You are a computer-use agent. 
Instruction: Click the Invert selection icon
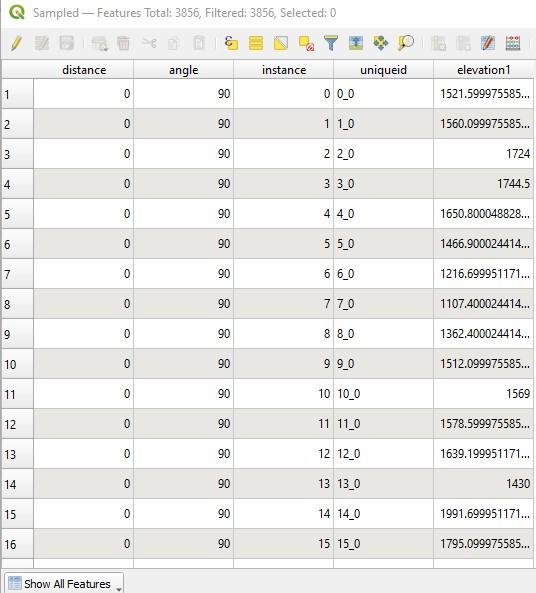(x=281, y=43)
